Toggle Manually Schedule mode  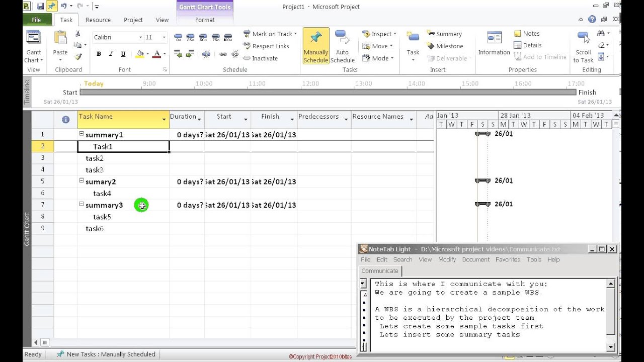(316, 46)
